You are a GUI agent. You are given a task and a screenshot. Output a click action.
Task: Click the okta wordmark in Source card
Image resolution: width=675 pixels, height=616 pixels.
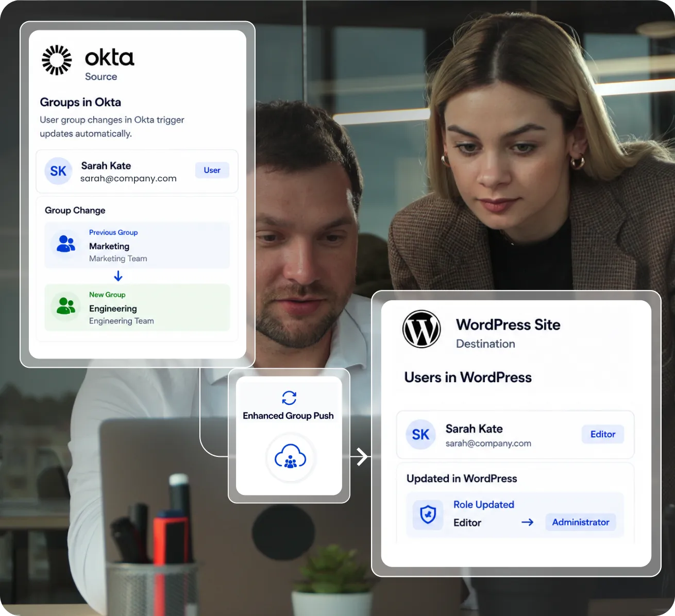pos(109,57)
